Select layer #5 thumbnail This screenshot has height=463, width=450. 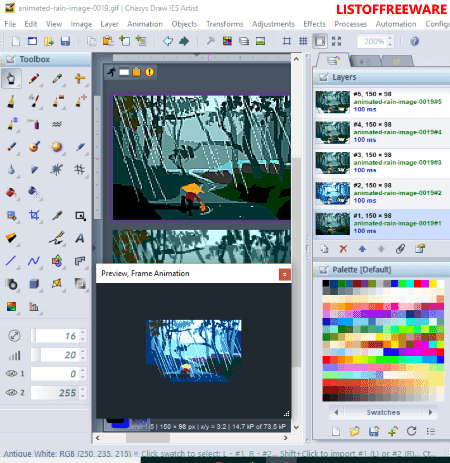[x=333, y=102]
